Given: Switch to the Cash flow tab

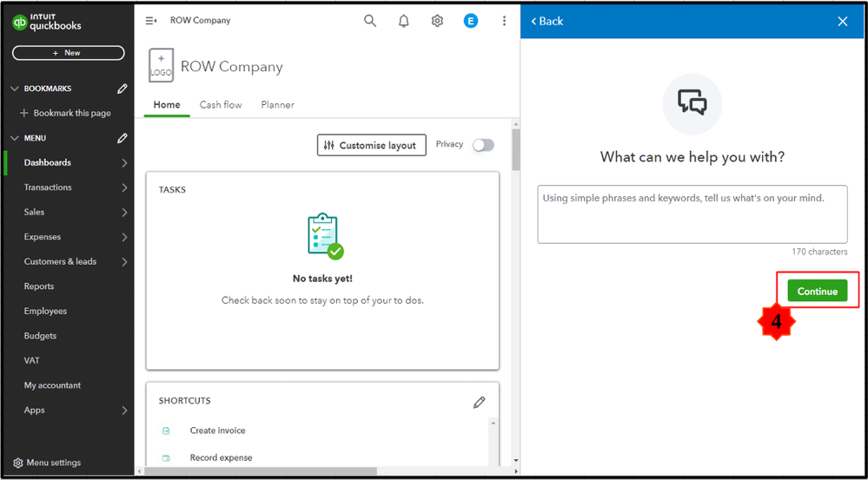Looking at the screenshot, I should click(x=221, y=105).
